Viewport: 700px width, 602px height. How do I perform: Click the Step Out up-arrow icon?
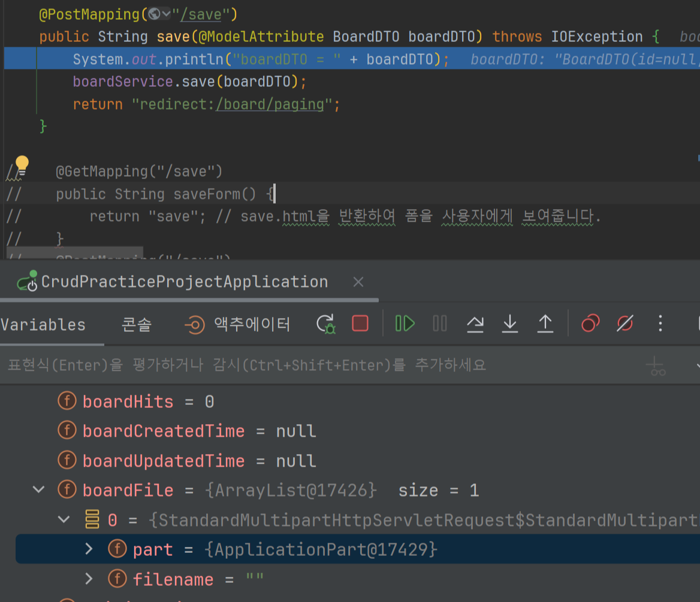click(x=545, y=323)
